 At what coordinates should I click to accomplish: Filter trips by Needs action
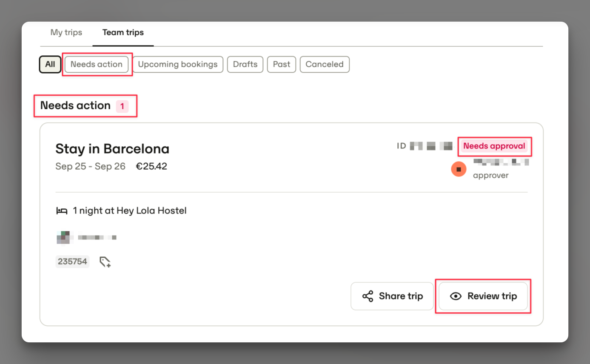(97, 64)
